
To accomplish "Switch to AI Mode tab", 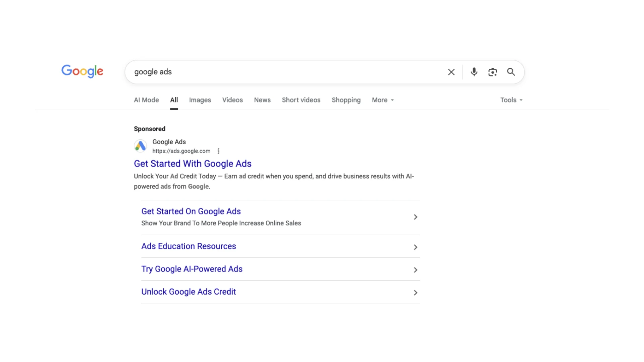I will coord(146,100).
